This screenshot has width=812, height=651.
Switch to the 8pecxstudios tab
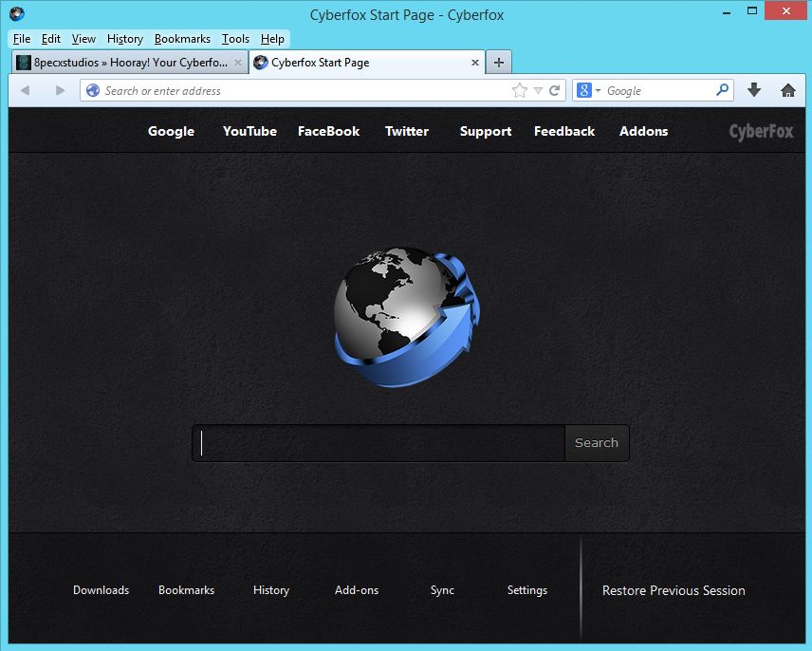(129, 63)
